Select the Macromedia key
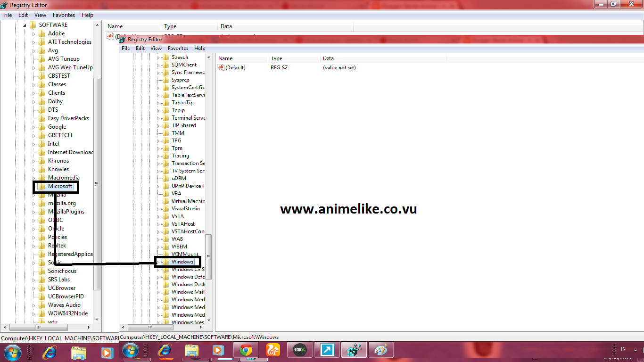 click(x=64, y=178)
